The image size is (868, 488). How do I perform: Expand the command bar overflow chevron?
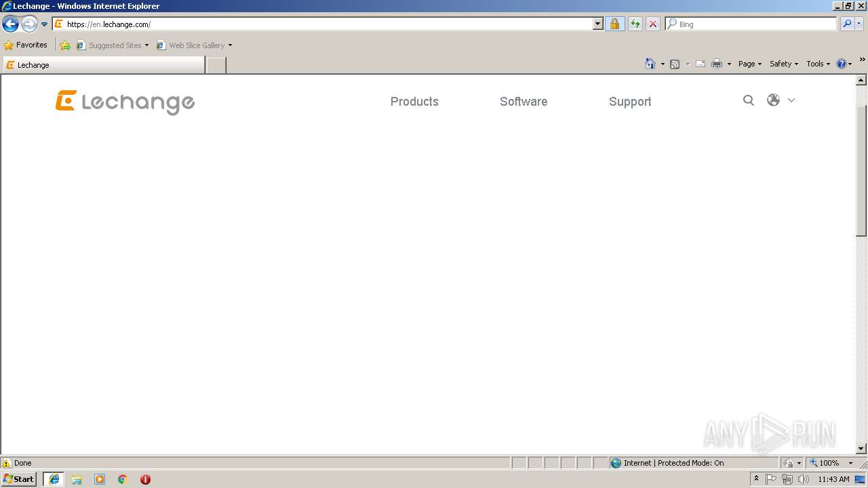862,60
